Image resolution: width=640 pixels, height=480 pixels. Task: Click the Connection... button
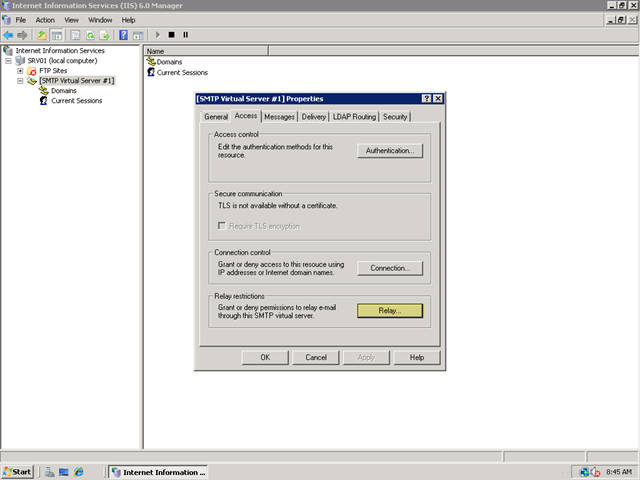(390, 268)
